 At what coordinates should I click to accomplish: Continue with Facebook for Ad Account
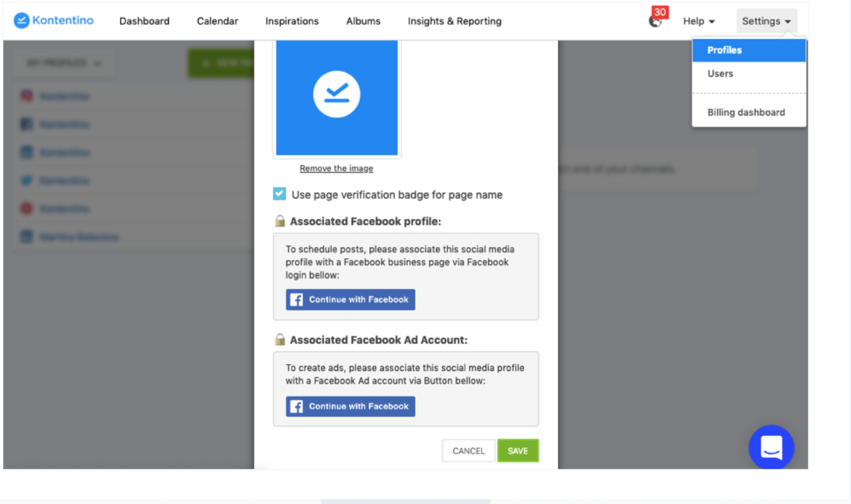tap(351, 407)
